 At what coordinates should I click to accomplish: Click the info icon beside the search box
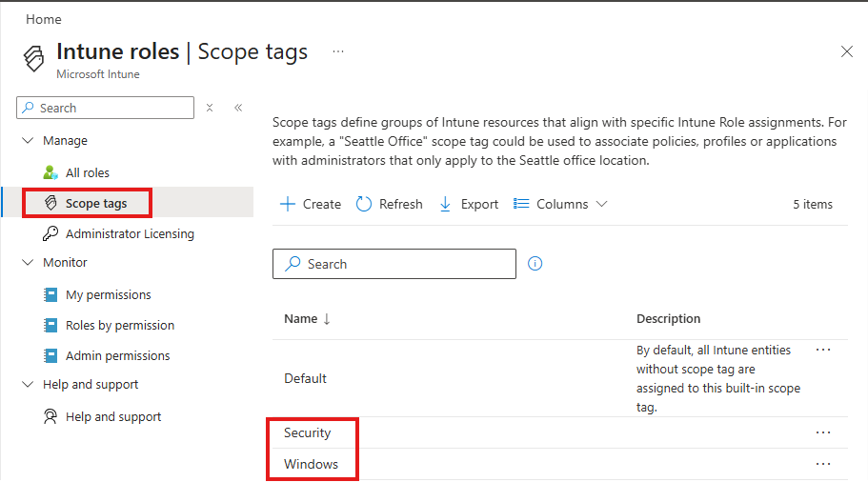tap(535, 264)
